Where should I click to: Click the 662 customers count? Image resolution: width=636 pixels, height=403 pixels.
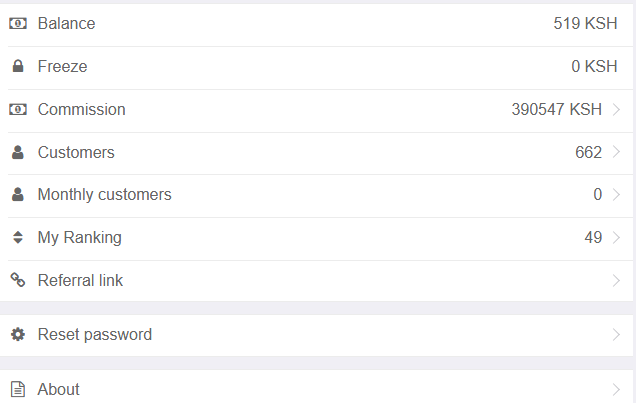coord(588,153)
